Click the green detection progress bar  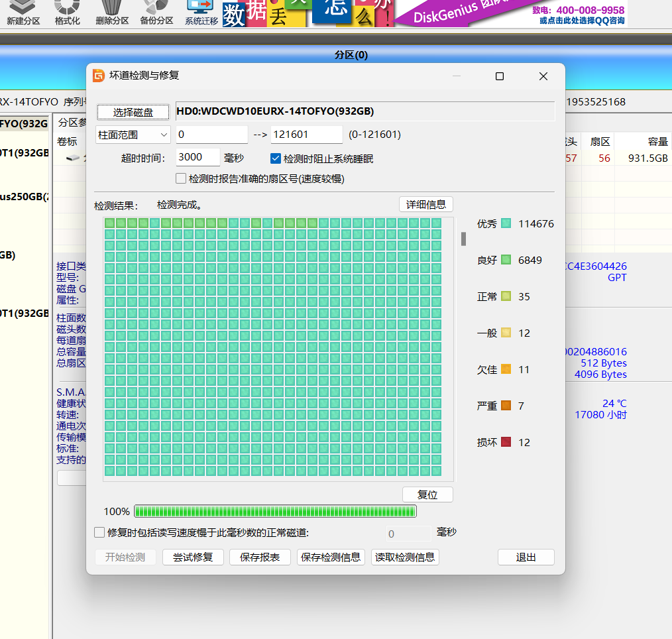point(275,511)
